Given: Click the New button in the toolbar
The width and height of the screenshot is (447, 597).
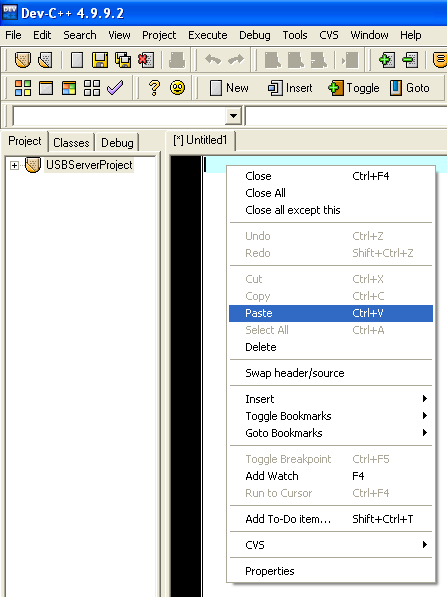Looking at the screenshot, I should point(229,88).
